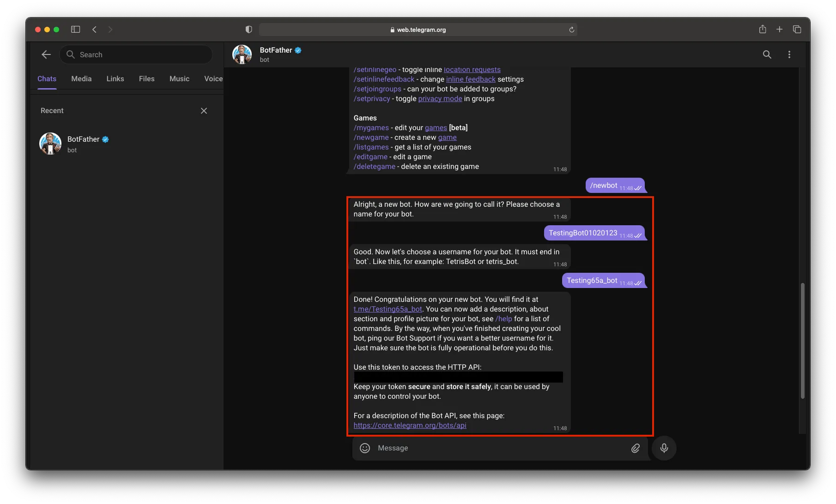Viewport: 836px width, 504px height.
Task: Click the chat scrollbar thumb
Action: (803, 341)
